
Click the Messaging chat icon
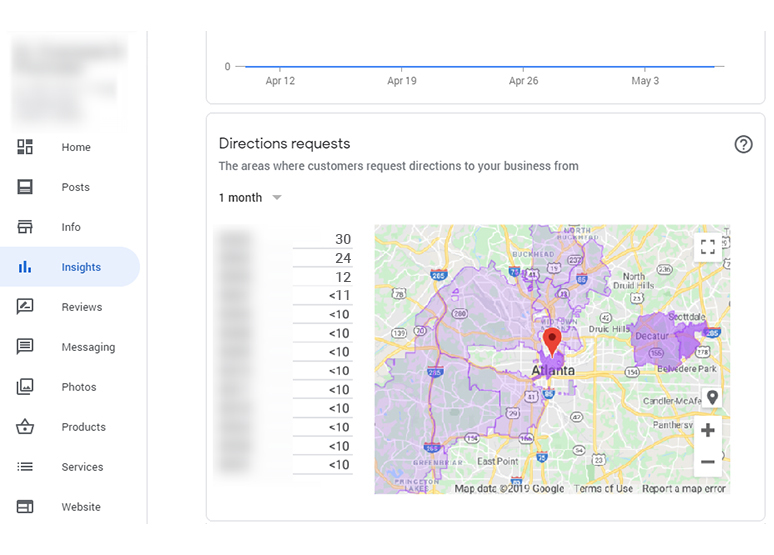coord(25,347)
